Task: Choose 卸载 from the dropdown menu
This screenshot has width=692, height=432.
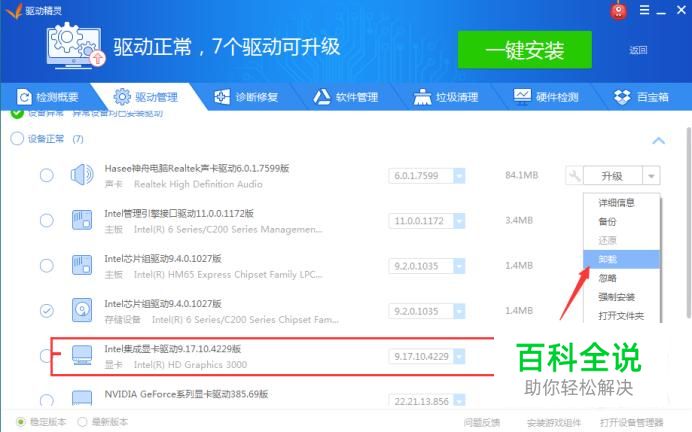Action: click(621, 259)
